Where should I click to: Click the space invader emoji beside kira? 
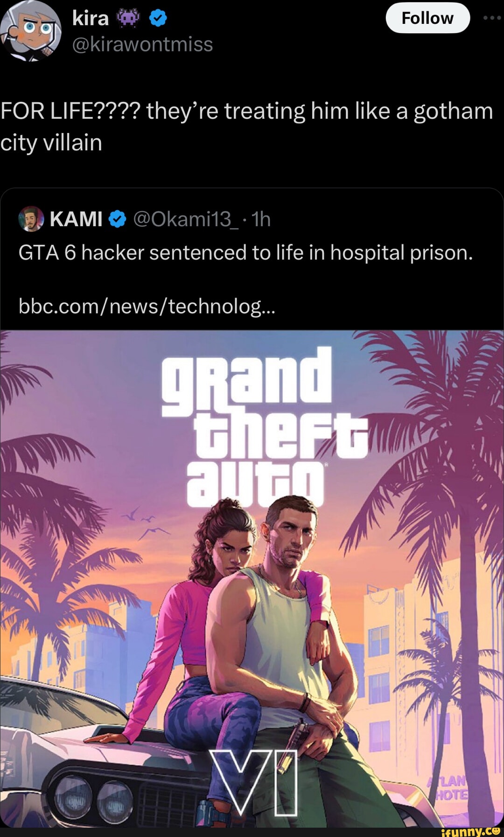point(129,18)
